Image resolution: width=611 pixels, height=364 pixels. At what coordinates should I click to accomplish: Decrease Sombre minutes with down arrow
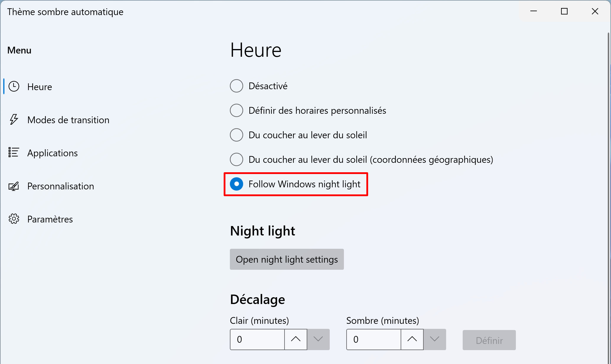(x=435, y=339)
